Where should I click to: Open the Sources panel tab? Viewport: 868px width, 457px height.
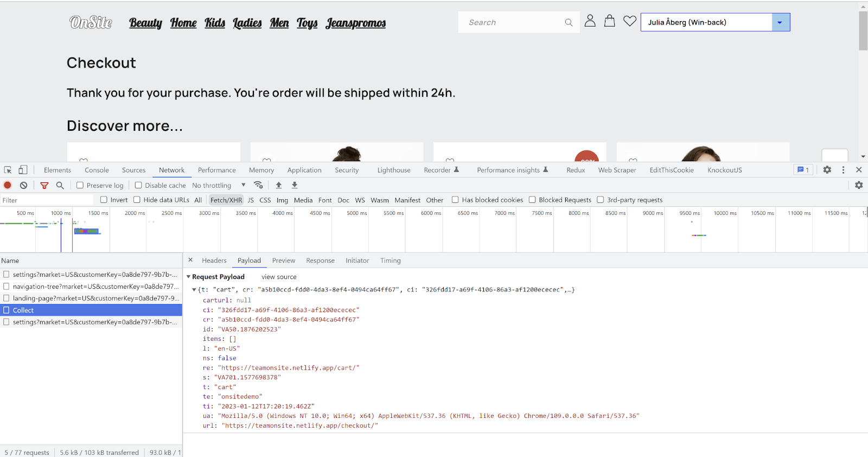pyautogui.click(x=133, y=170)
